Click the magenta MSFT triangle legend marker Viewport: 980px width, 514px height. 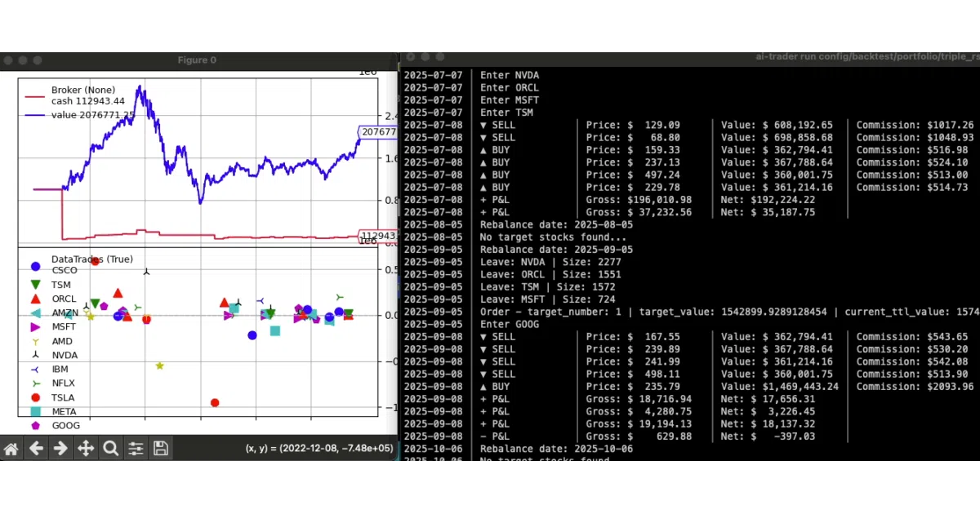click(35, 326)
